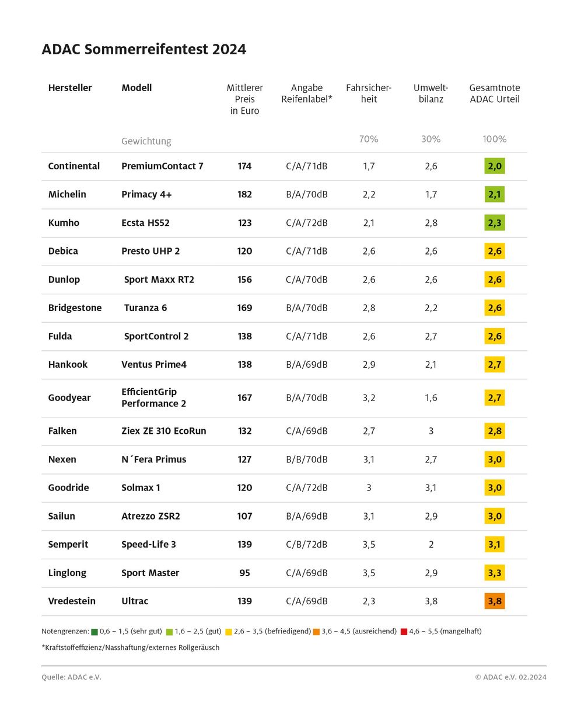This screenshot has height=707, width=588.
Task: Click the ADAC Sommerreifentest 2024 title
Action: [144, 50]
